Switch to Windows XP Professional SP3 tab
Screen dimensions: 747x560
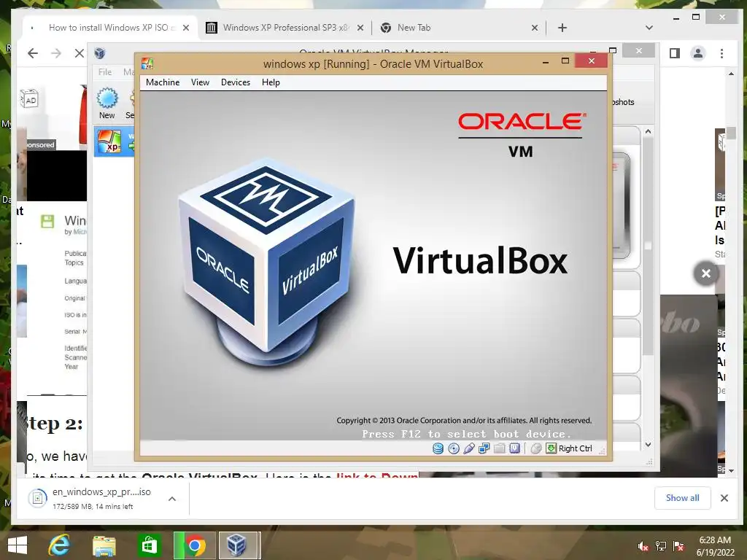point(285,28)
